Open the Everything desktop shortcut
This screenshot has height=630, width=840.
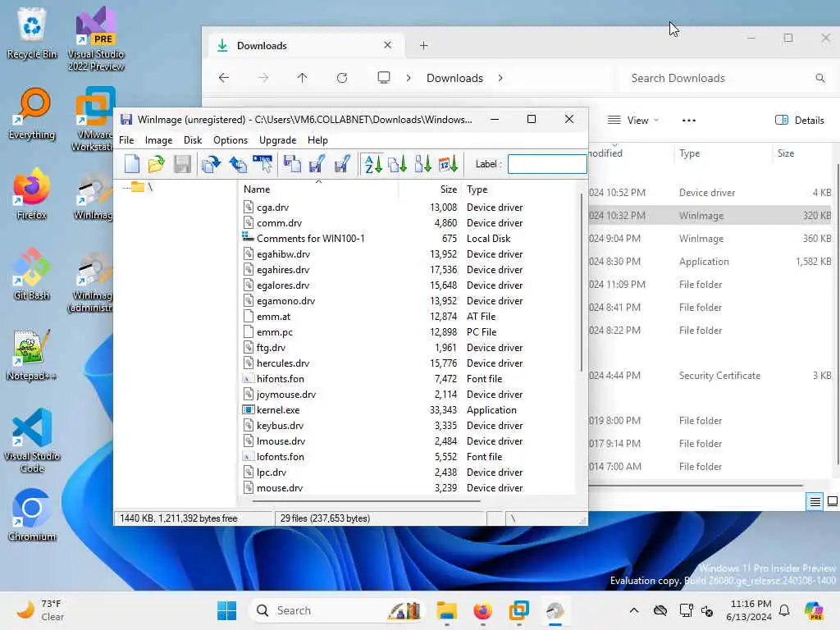pyautogui.click(x=32, y=113)
